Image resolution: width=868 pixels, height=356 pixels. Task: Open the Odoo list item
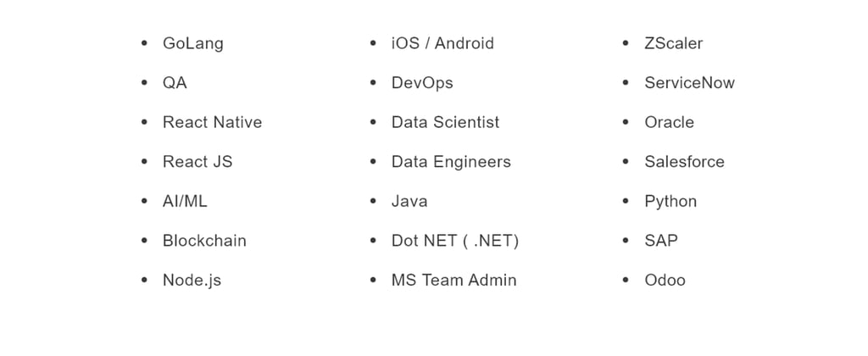[x=665, y=281]
